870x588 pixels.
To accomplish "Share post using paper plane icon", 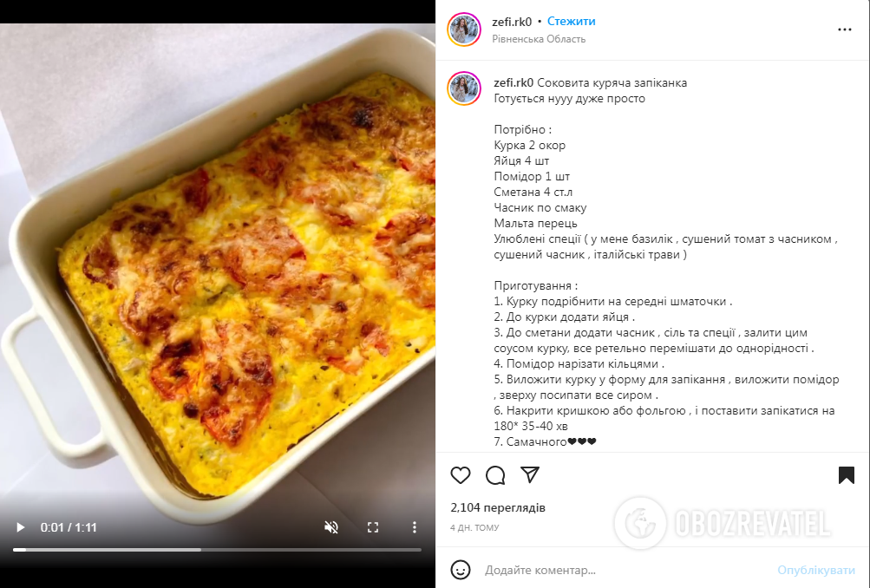I will coord(530,475).
